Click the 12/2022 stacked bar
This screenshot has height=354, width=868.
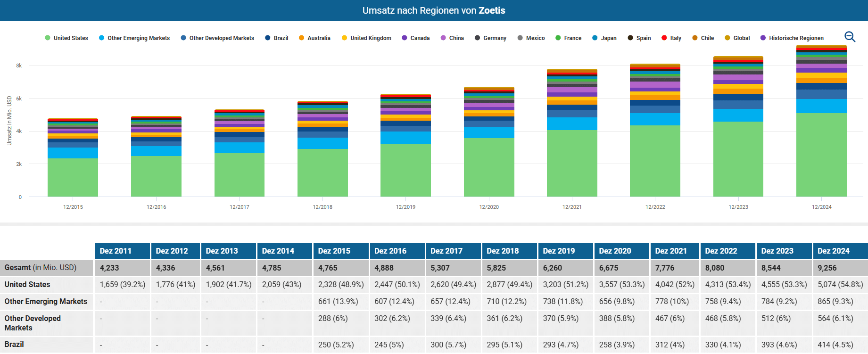tap(655, 130)
